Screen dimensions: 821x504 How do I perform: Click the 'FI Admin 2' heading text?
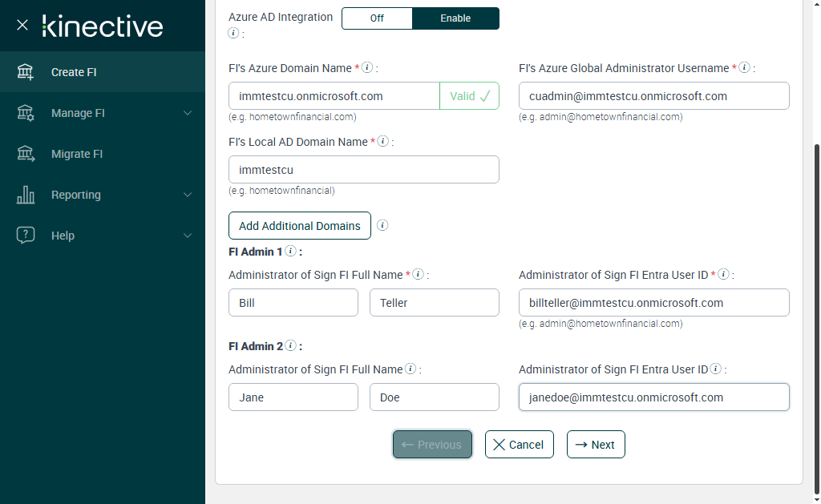point(256,346)
